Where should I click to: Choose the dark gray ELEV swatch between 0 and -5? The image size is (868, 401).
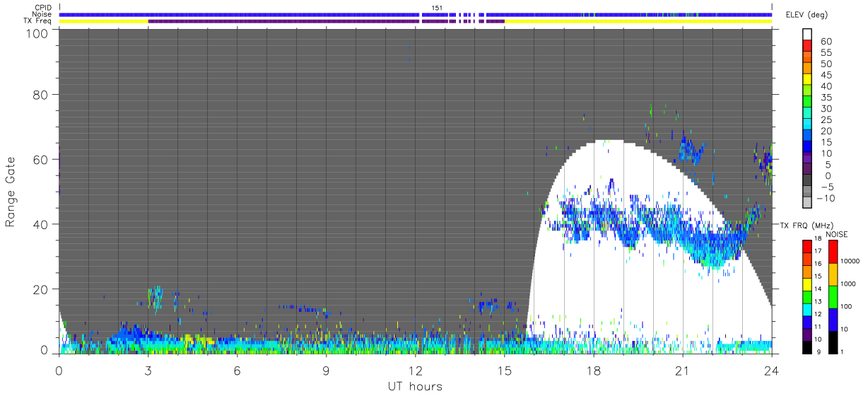808,181
